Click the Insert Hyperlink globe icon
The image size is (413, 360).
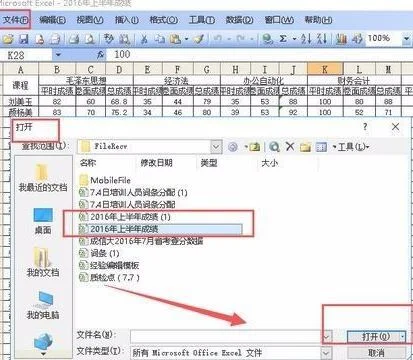[x=267, y=39]
